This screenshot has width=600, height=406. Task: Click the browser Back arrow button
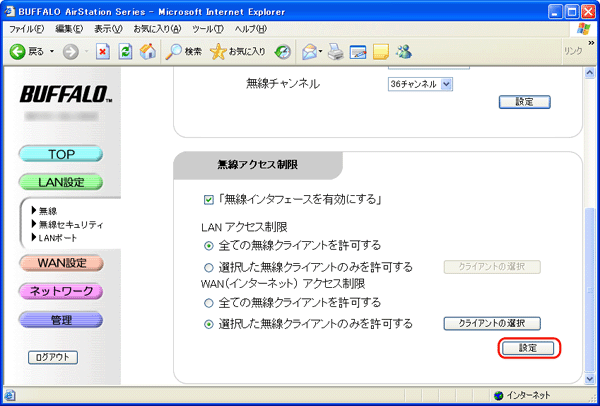coord(18,51)
